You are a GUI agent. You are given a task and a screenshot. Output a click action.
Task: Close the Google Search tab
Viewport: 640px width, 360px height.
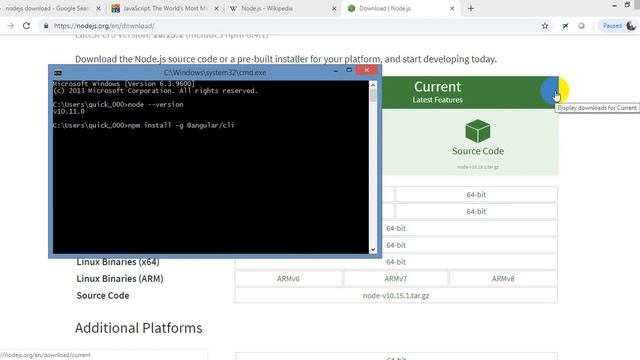pos(98,9)
